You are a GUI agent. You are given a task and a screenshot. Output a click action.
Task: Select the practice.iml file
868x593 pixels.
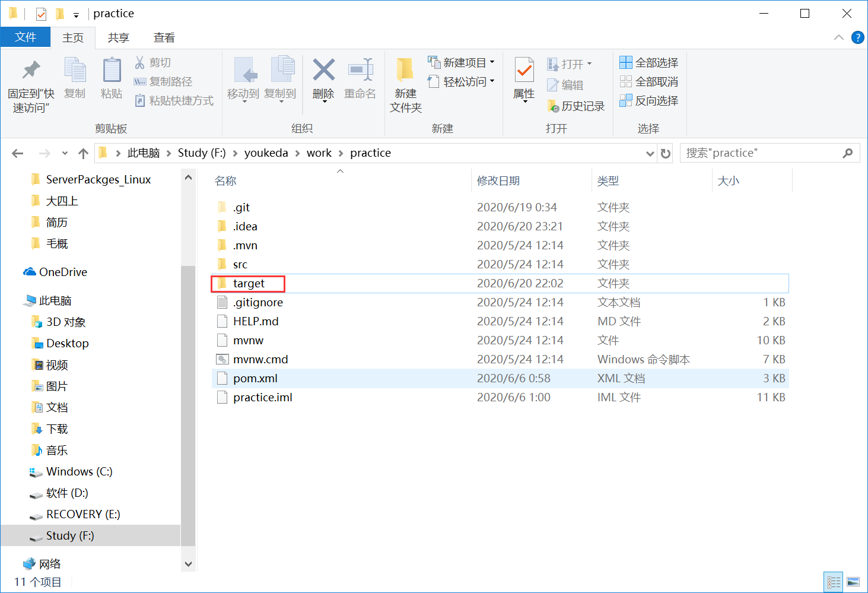coord(500,397)
